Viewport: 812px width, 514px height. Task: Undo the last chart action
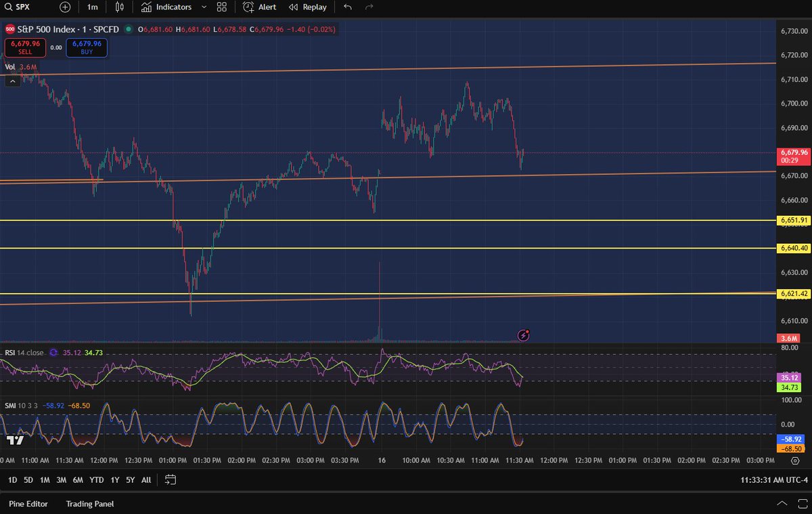click(x=348, y=7)
